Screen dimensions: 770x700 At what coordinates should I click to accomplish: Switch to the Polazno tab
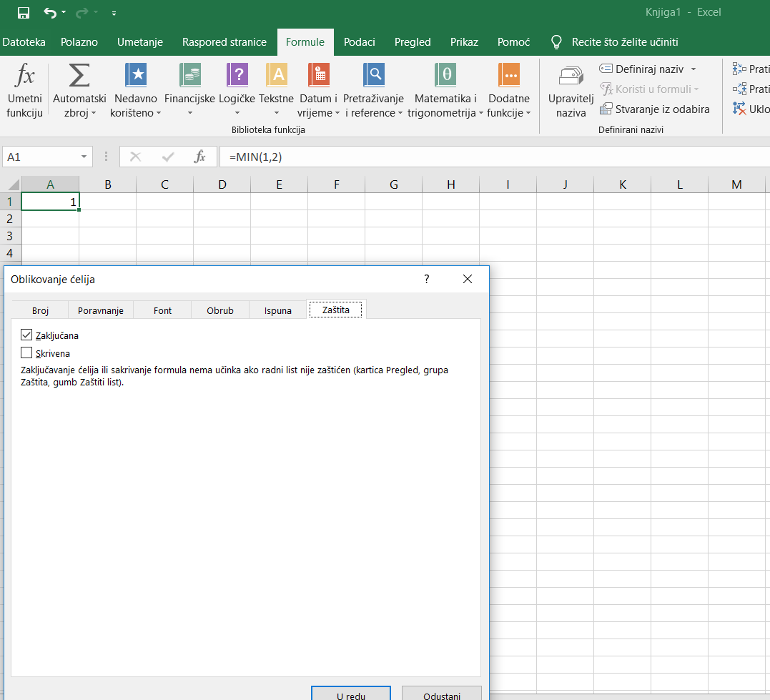79,42
